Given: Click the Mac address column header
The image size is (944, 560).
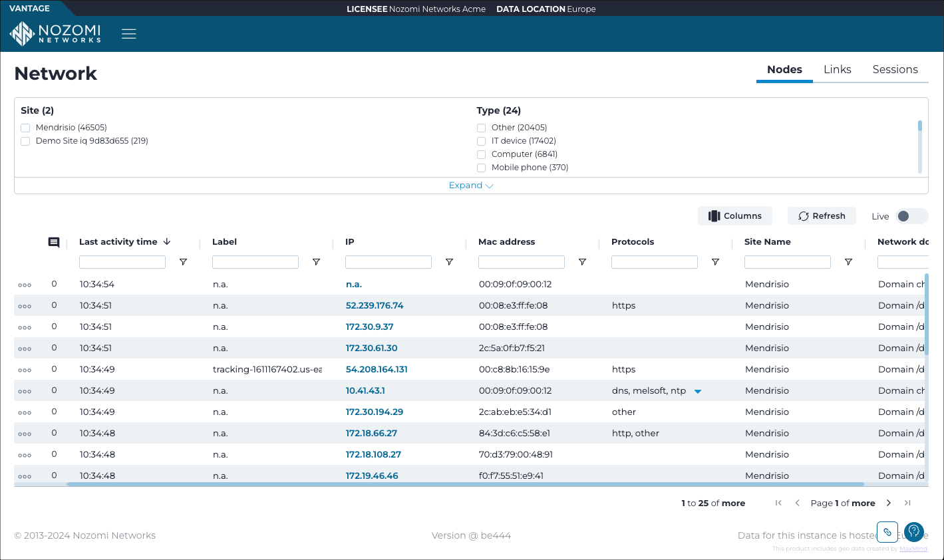Looking at the screenshot, I should (x=506, y=241).
